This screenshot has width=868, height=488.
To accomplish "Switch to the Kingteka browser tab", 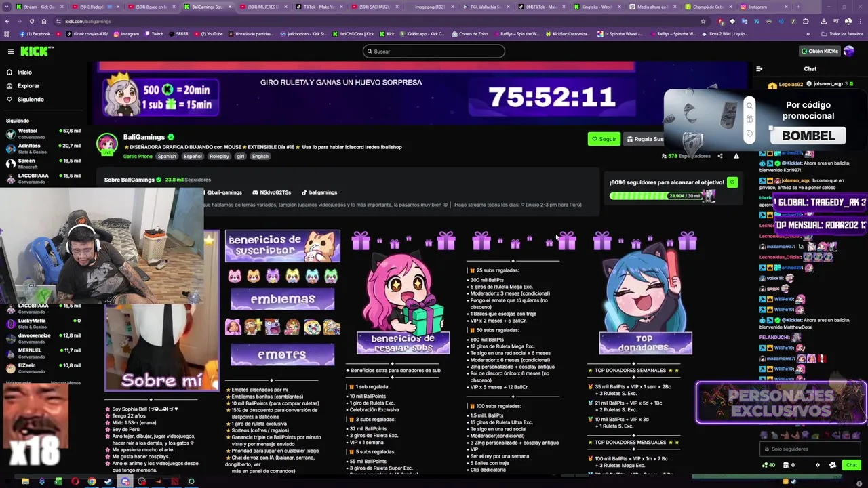I will pyautogui.click(x=597, y=7).
